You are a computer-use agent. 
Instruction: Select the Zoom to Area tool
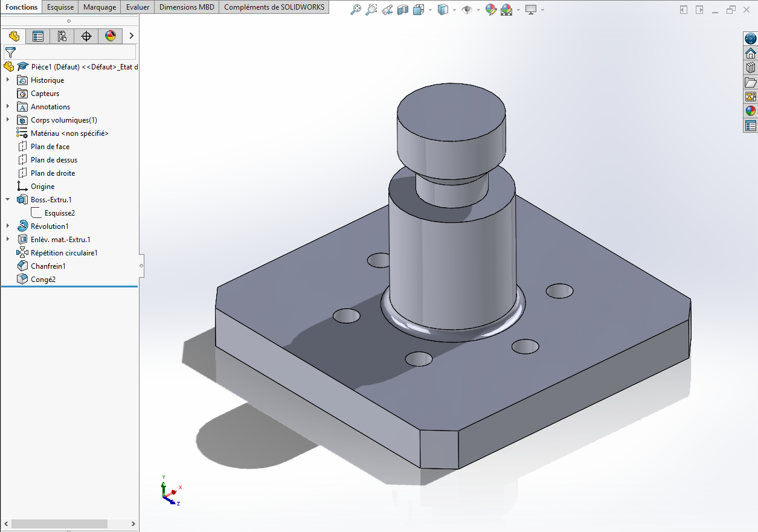pyautogui.click(x=371, y=10)
